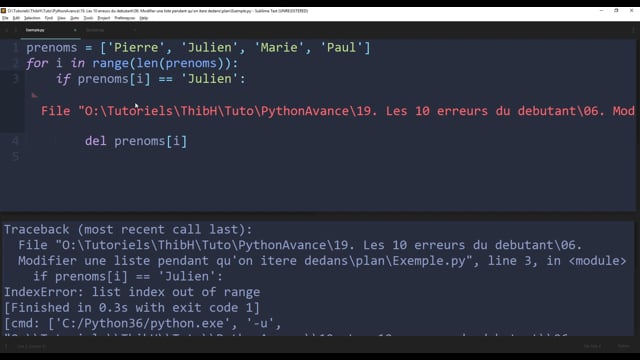
Task: Close the second, inactive editor tab
Action: coord(134,30)
